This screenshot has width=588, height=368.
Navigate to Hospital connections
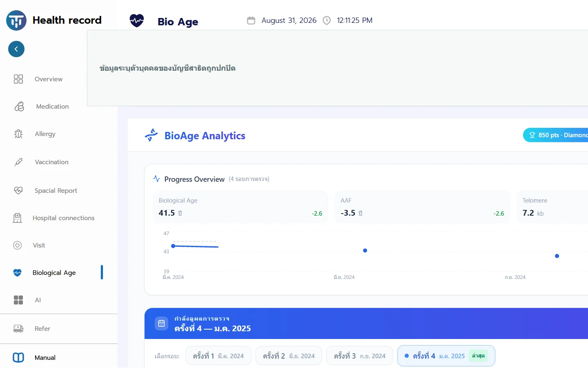pyautogui.click(x=63, y=218)
